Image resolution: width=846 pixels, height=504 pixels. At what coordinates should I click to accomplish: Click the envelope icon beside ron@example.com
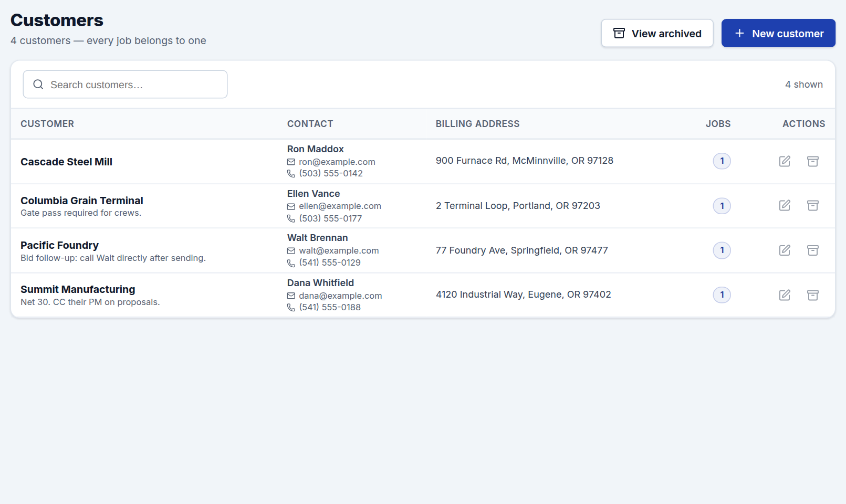[291, 162]
